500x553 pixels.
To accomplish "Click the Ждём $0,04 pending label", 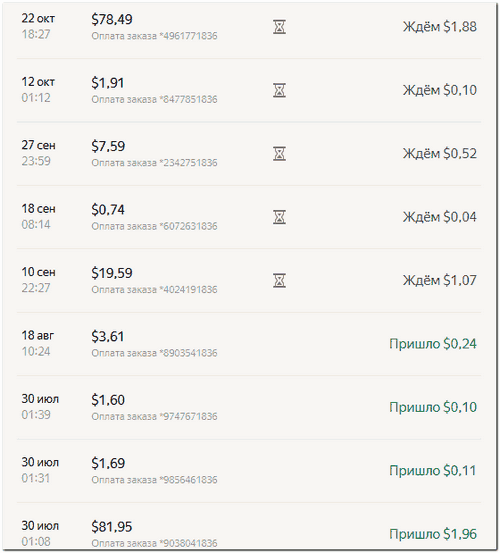I will (440, 217).
